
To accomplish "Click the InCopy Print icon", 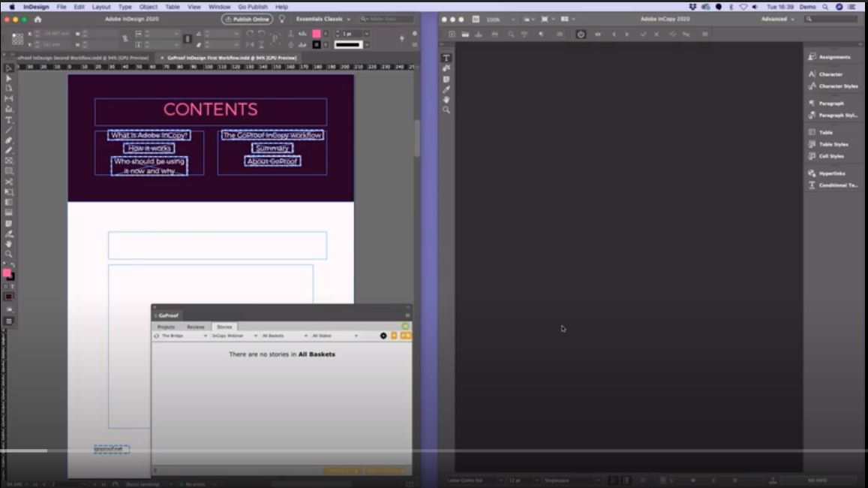I will (x=495, y=35).
